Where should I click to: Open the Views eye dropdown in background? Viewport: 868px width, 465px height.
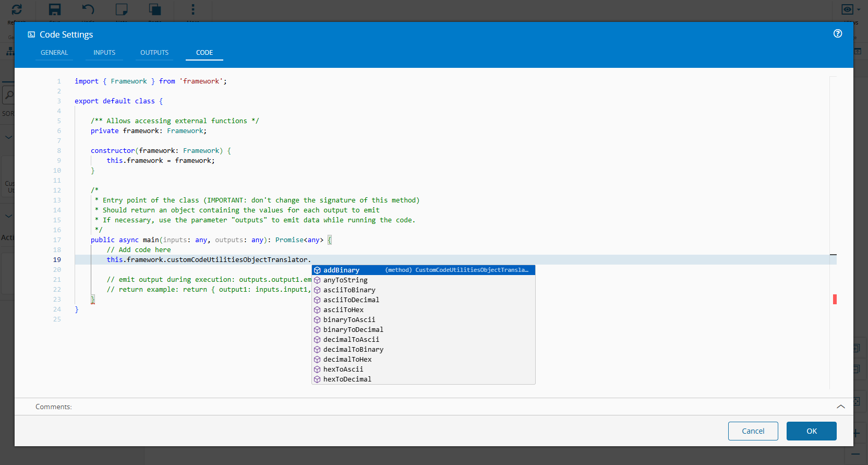point(851,9)
